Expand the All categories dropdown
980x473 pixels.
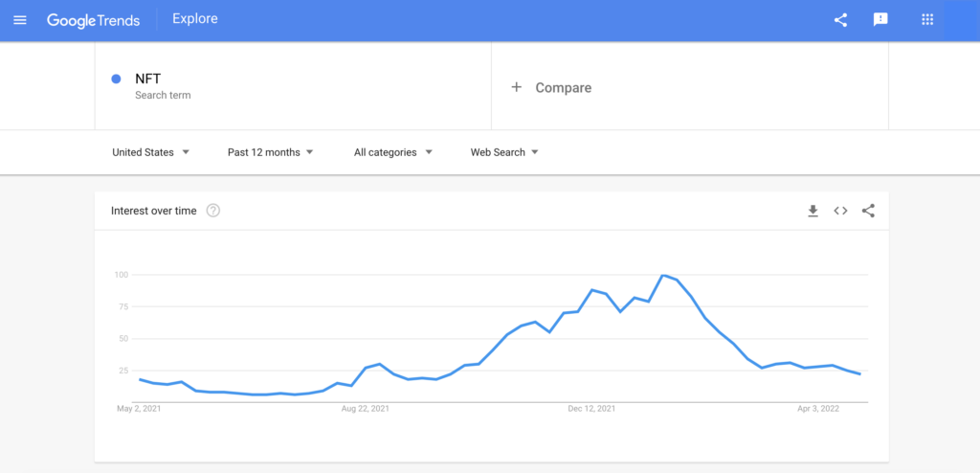click(x=393, y=152)
